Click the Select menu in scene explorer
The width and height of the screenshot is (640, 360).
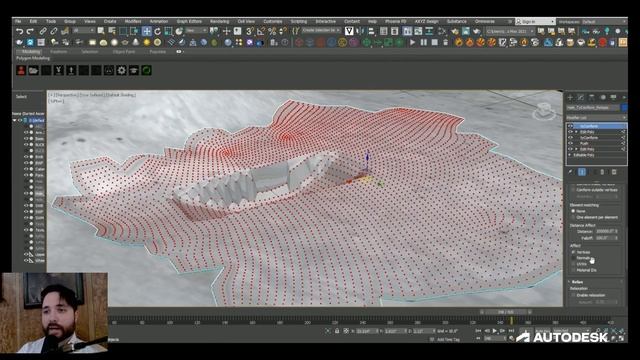(x=21, y=97)
